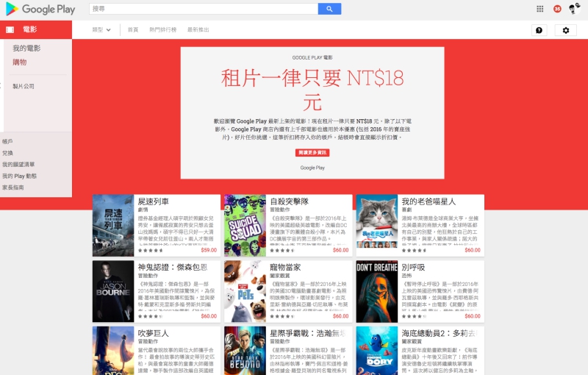
Task: Click the 闔家觀賞 genre under 寵物當家
Action: (280, 276)
